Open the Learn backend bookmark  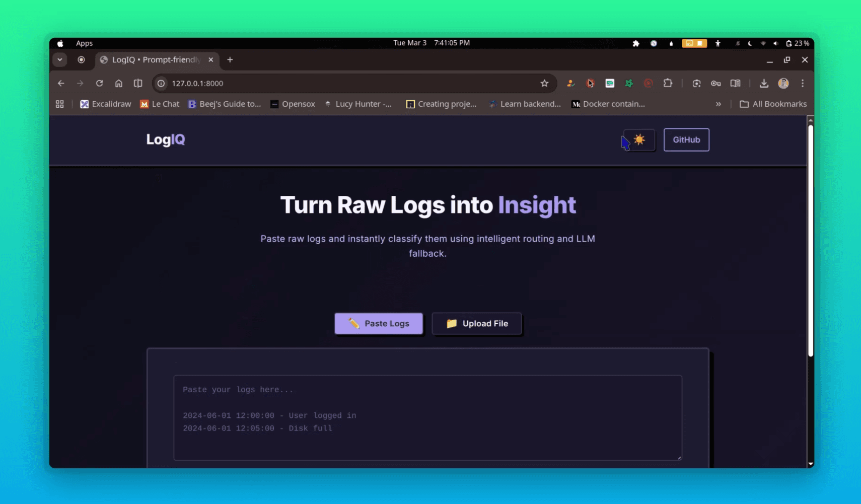pos(525,104)
